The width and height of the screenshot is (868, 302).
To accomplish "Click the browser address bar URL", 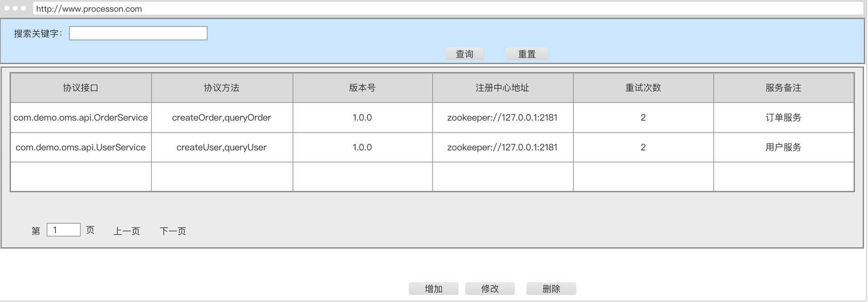I will (x=89, y=9).
